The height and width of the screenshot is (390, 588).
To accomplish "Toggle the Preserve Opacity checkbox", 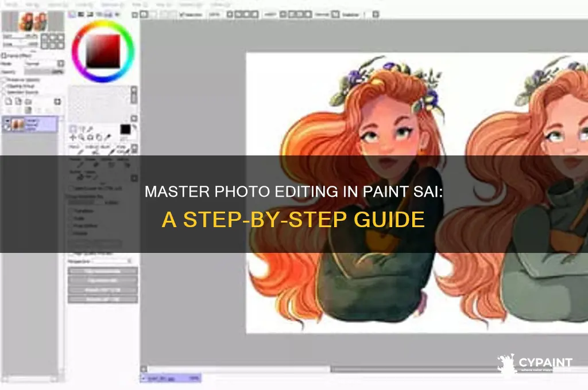I will tap(4, 80).
